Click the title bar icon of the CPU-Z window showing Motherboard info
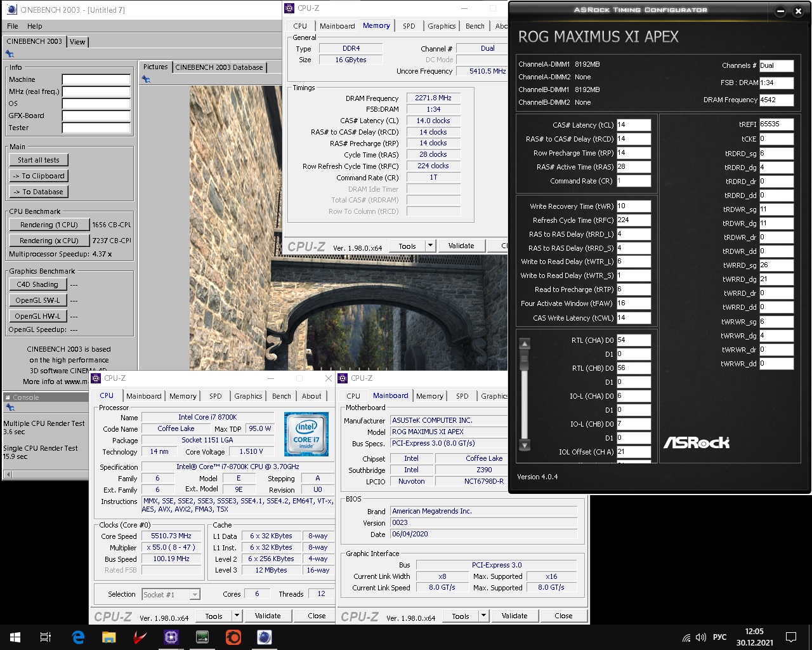This screenshot has height=650, width=812. coord(343,378)
